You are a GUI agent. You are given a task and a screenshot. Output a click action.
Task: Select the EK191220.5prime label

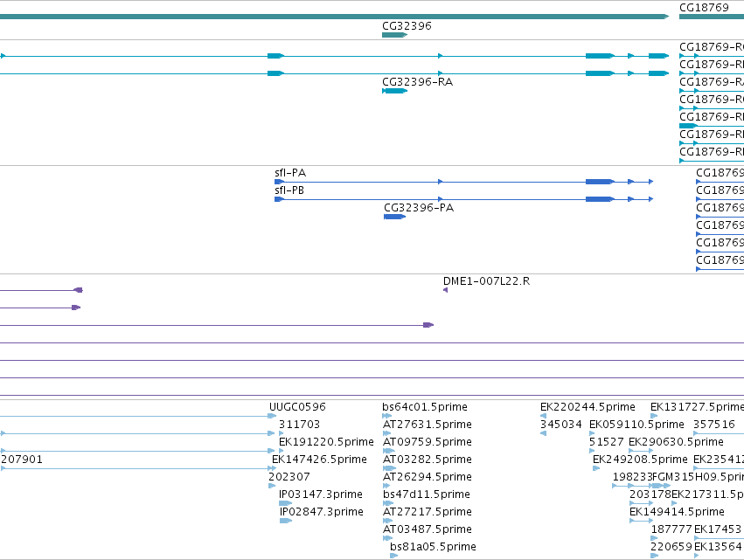326,442
